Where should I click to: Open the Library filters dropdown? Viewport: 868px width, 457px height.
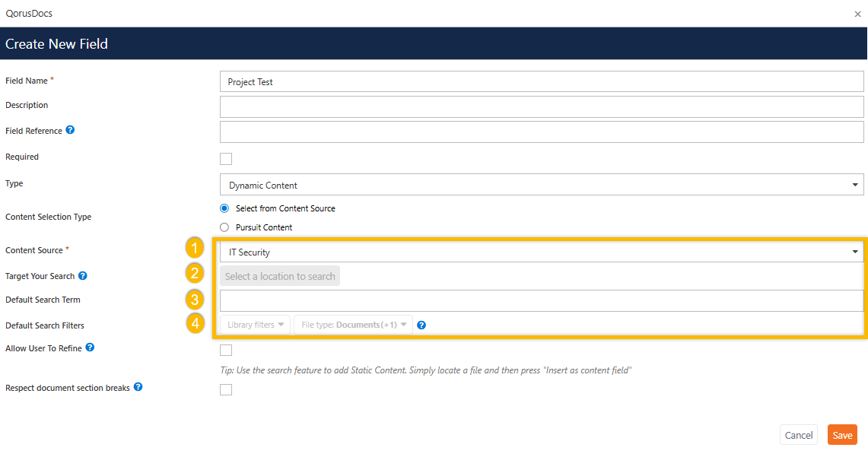(x=255, y=325)
